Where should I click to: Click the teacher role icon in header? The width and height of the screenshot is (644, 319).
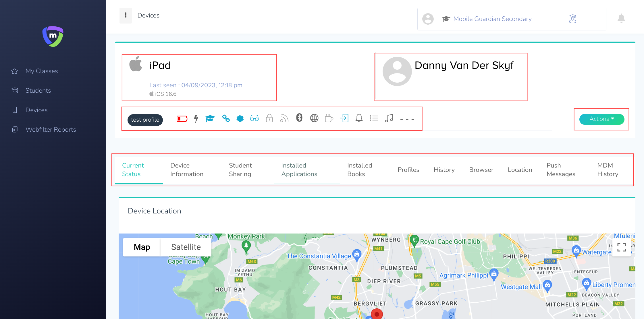(572, 19)
